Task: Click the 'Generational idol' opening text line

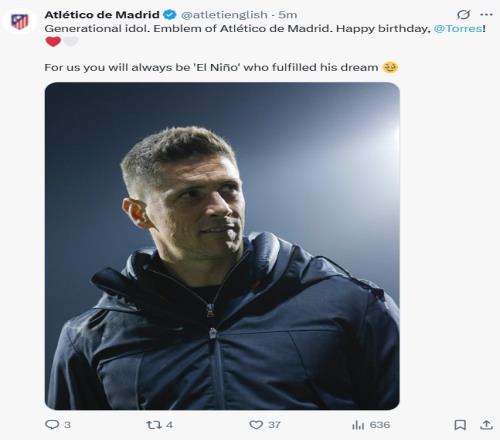Action: (237, 29)
